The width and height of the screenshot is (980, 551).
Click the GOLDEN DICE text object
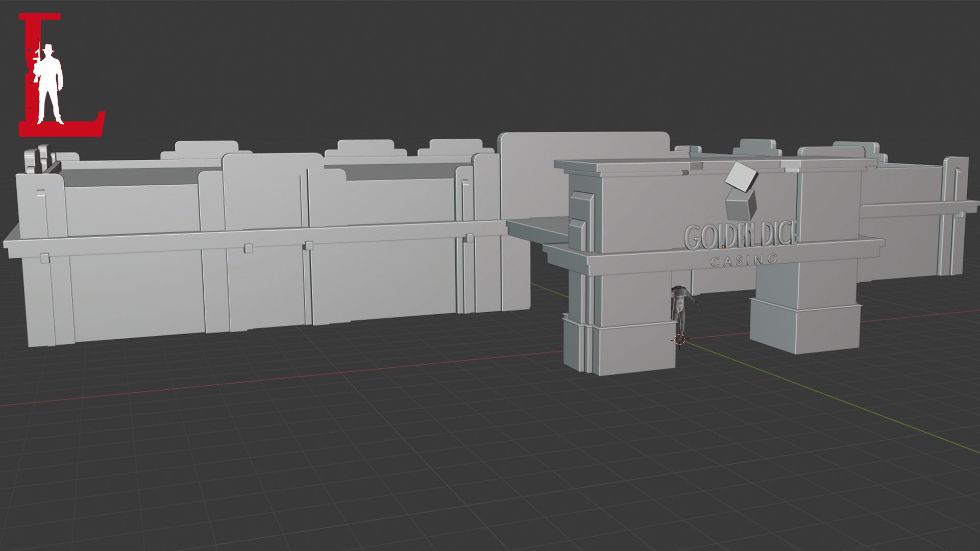[740, 237]
